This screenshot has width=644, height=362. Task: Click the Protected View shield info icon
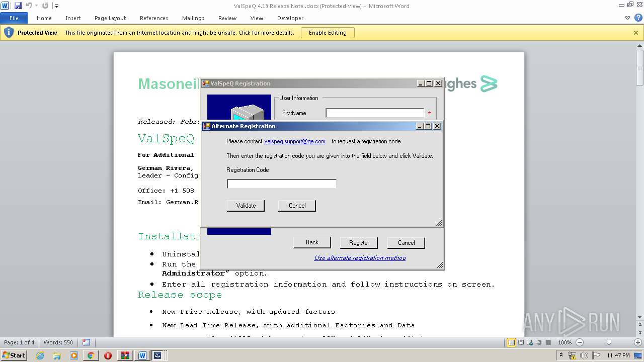coord(9,33)
